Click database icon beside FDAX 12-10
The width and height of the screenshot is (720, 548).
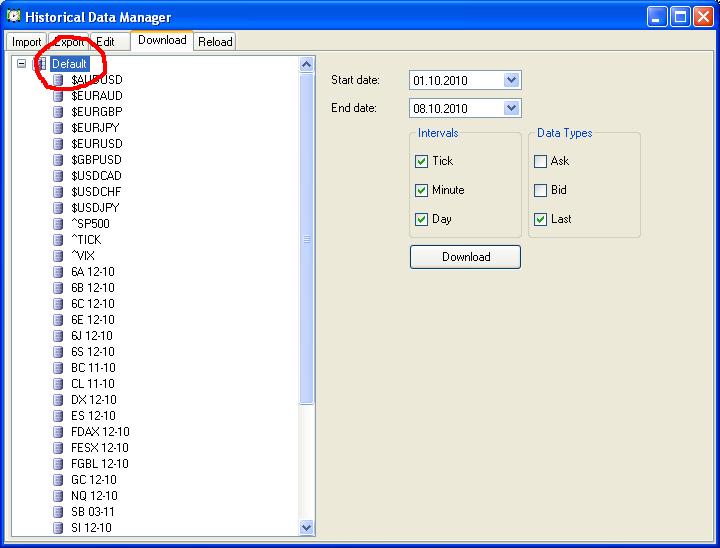(x=58, y=432)
